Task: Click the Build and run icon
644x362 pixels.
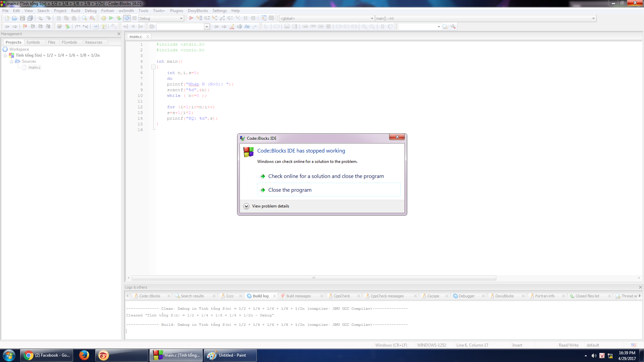Action: (119, 18)
